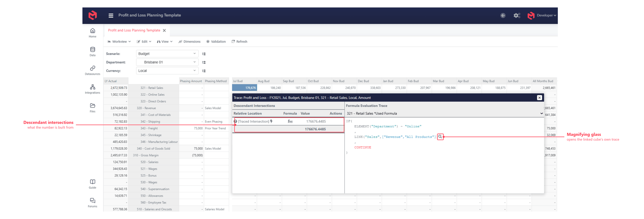Screen dimensions: 644x219
Task: Click the app logo in the header
Action: 93,15
